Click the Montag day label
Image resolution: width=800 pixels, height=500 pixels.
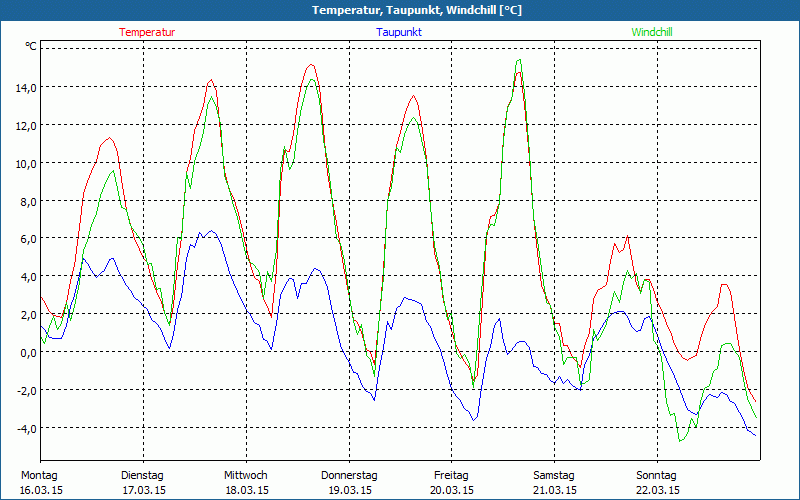39,476
